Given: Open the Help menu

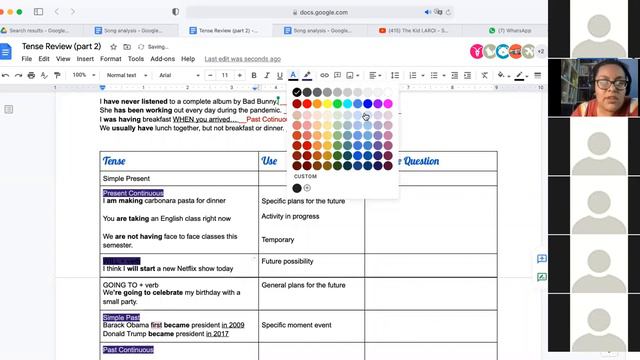Looking at the screenshot, I should 188,59.
